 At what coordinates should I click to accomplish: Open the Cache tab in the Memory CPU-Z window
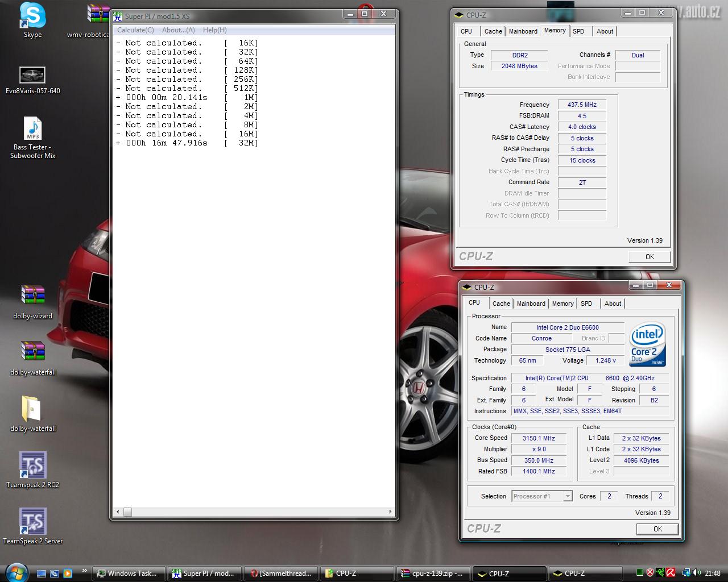point(493,31)
